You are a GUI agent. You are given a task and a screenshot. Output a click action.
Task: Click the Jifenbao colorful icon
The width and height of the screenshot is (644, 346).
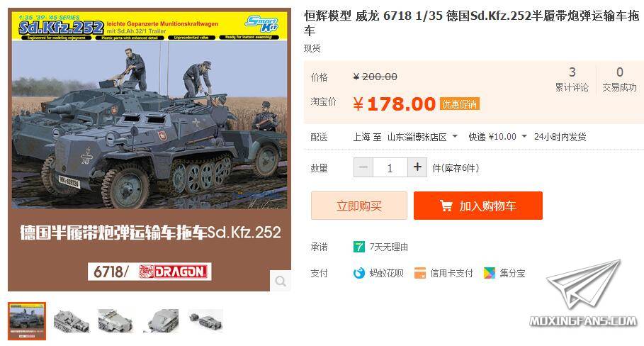[x=489, y=273]
